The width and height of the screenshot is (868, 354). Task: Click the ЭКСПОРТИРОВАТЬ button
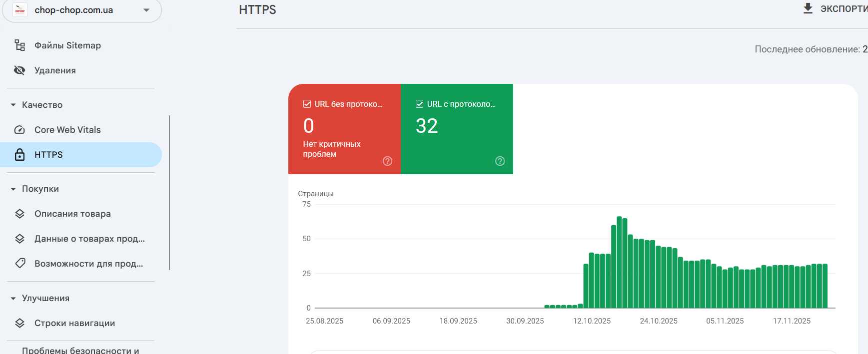click(x=844, y=9)
